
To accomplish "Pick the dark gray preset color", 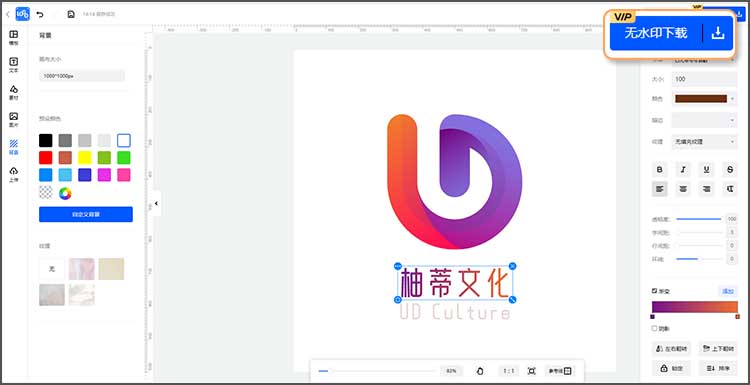I will pyautogui.click(x=65, y=141).
